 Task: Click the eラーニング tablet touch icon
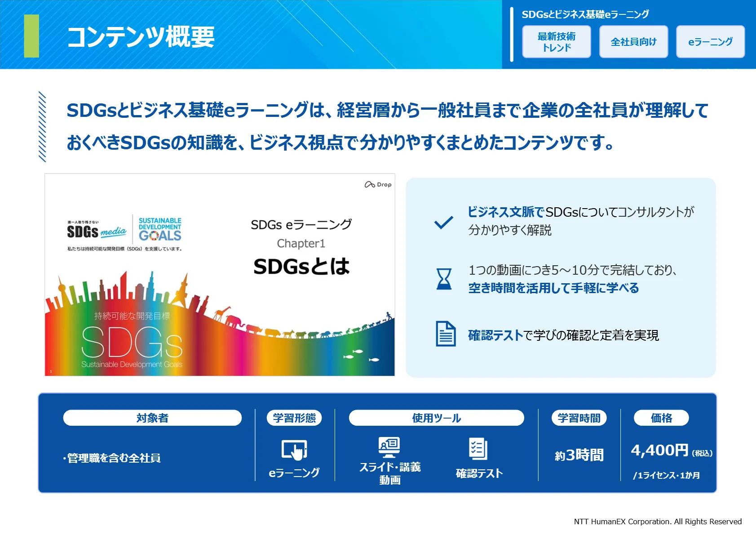(x=294, y=450)
